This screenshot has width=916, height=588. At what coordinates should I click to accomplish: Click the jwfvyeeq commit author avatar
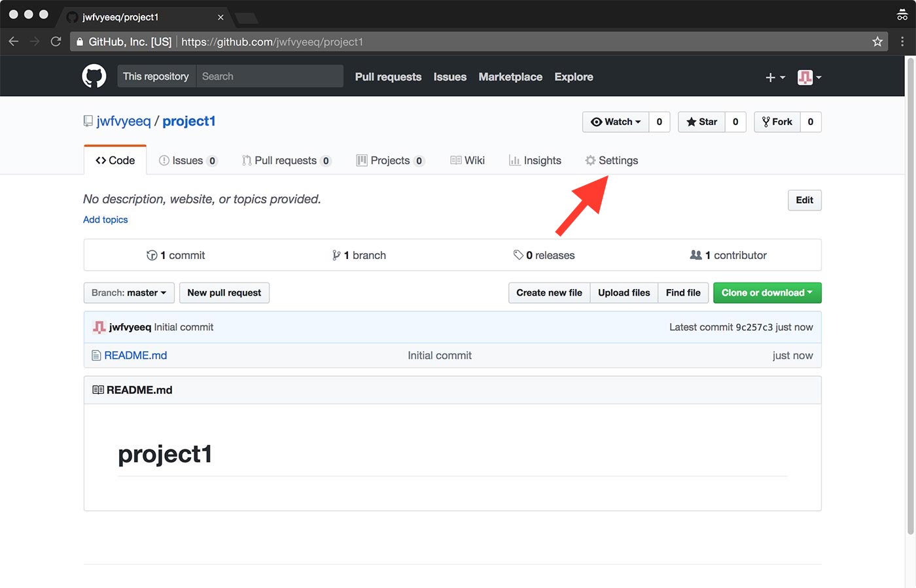99,327
